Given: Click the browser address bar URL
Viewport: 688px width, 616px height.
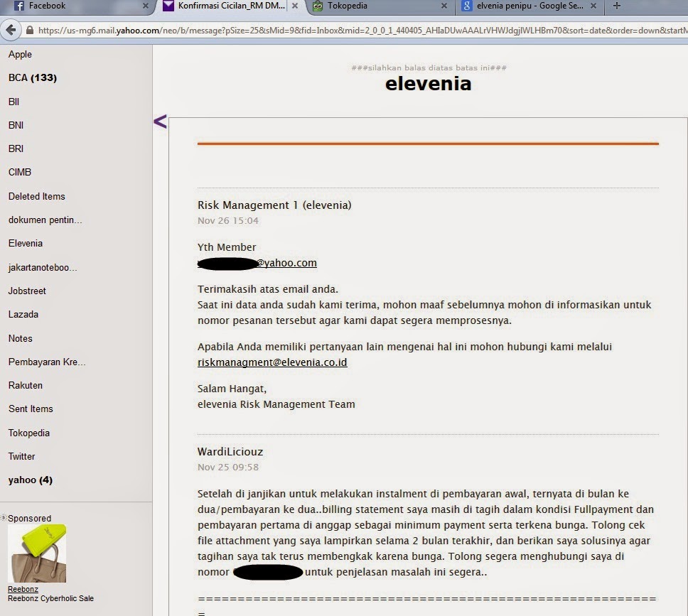Looking at the screenshot, I should click(x=362, y=31).
